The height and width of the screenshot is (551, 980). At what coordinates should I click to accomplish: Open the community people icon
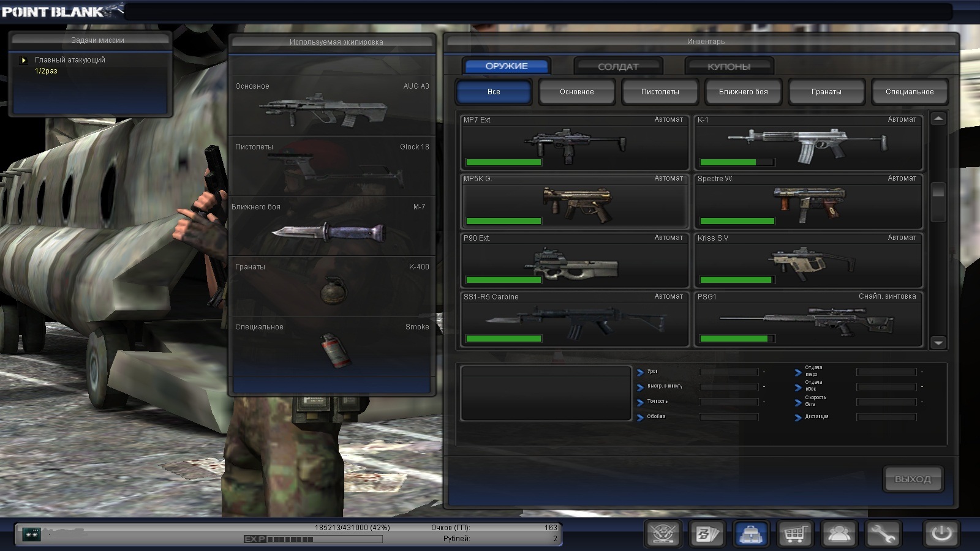point(839,534)
